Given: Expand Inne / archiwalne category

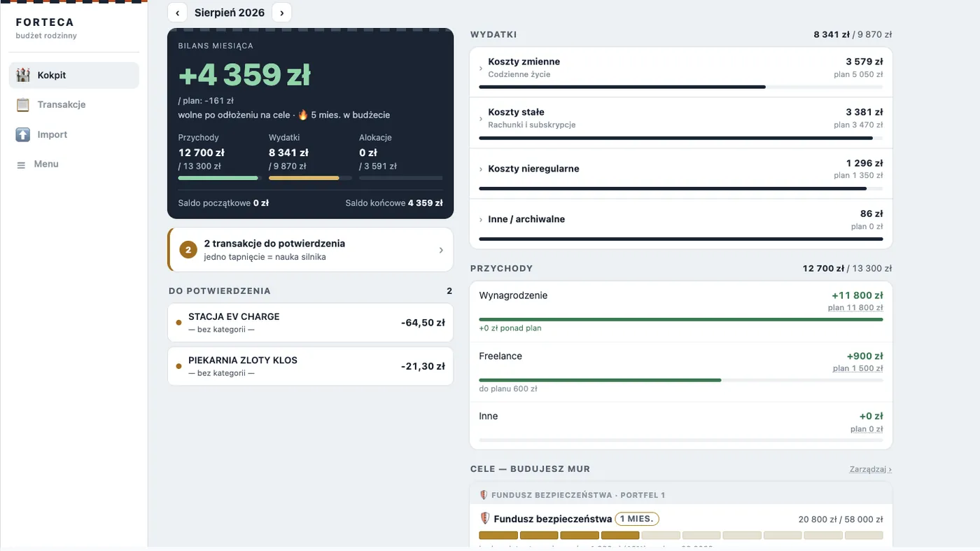Looking at the screenshot, I should [x=481, y=219].
